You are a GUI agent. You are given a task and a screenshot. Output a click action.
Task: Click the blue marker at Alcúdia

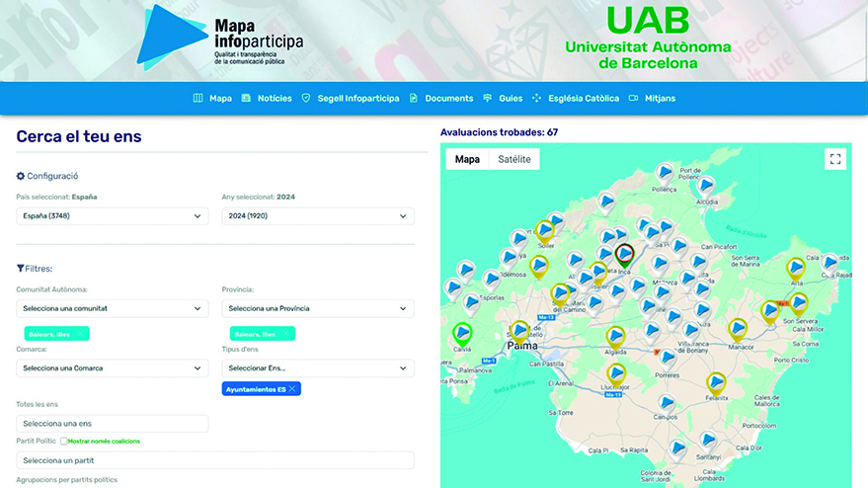(705, 185)
